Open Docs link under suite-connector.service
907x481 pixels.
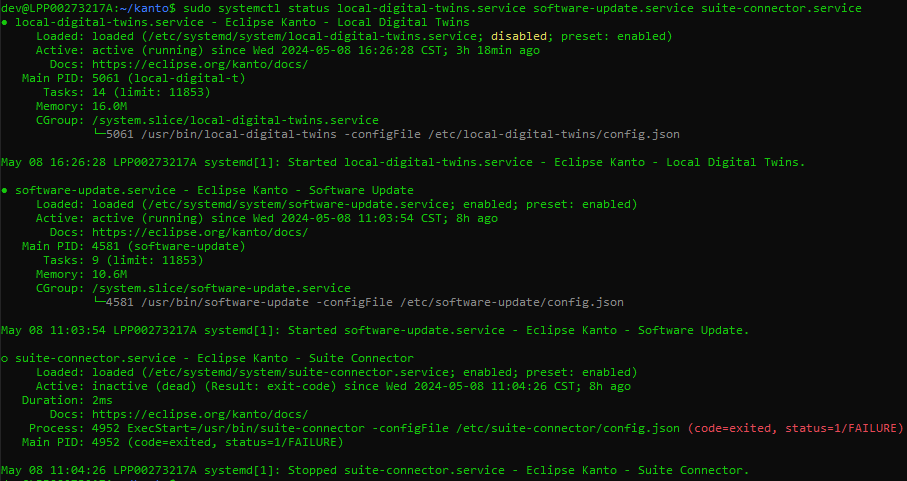point(200,415)
